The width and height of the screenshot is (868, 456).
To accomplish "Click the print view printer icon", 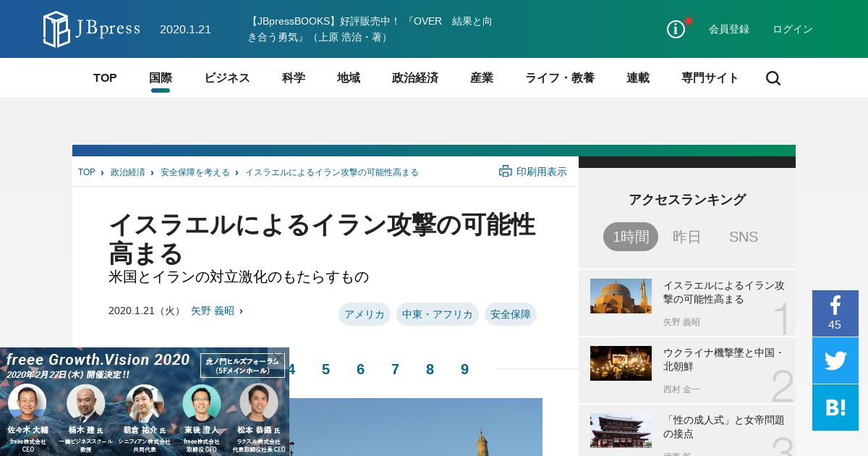I will [x=506, y=172].
